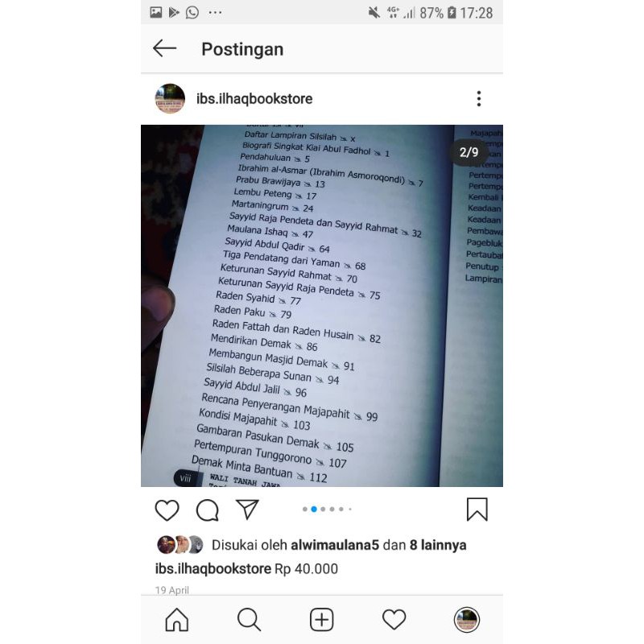Share the post via paper plane icon
644x644 pixels.
coord(247,510)
